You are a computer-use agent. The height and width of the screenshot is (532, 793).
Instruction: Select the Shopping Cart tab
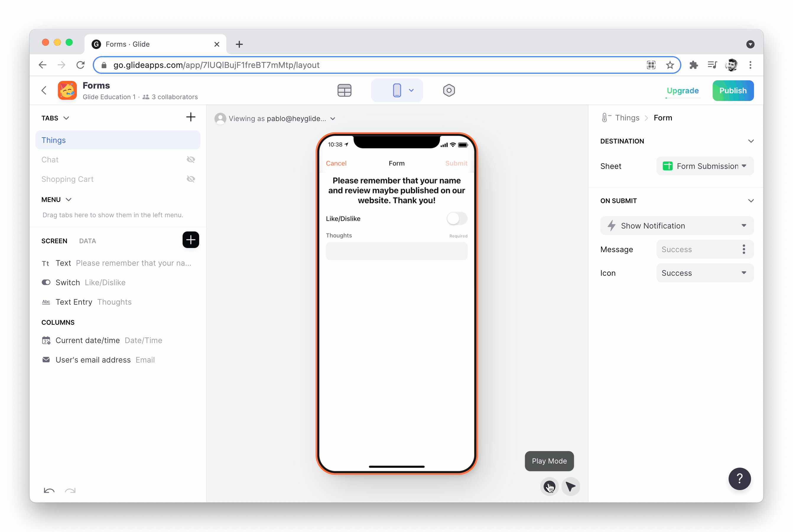tap(67, 179)
